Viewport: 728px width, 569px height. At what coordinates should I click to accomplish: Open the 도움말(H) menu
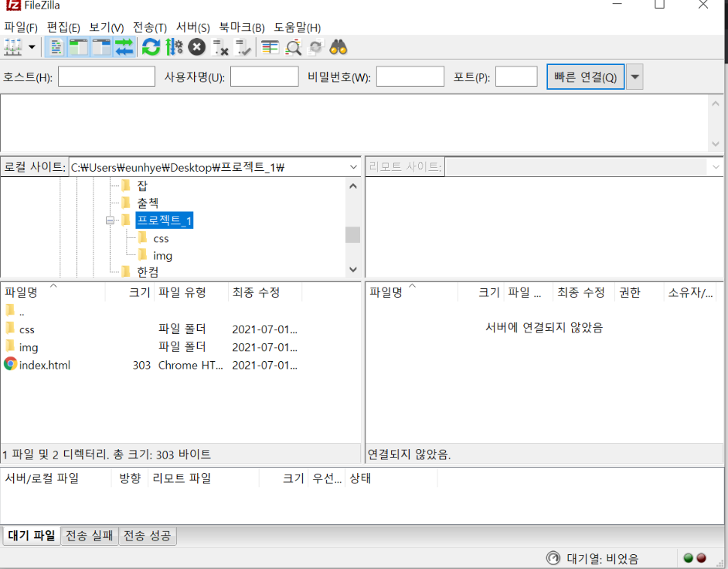point(298,27)
